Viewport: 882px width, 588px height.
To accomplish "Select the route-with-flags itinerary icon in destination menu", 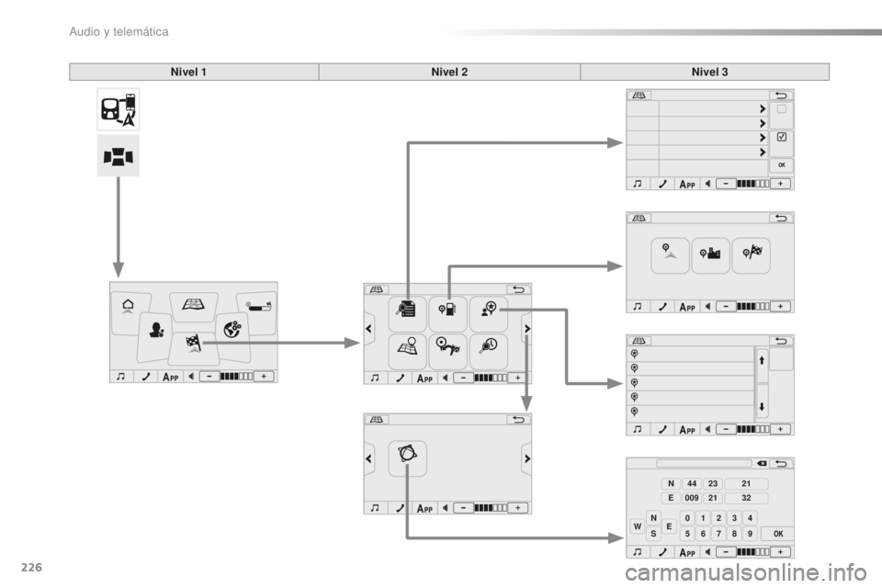I will point(447,346).
